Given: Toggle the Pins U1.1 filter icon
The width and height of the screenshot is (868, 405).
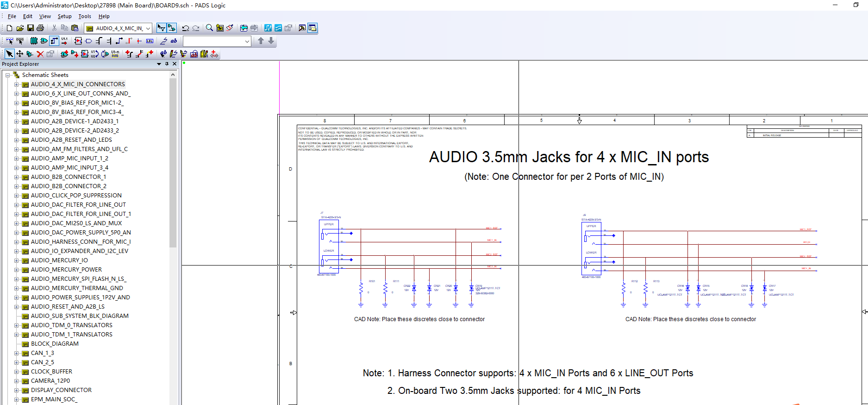Looking at the screenshot, I should pyautogui.click(x=64, y=41).
